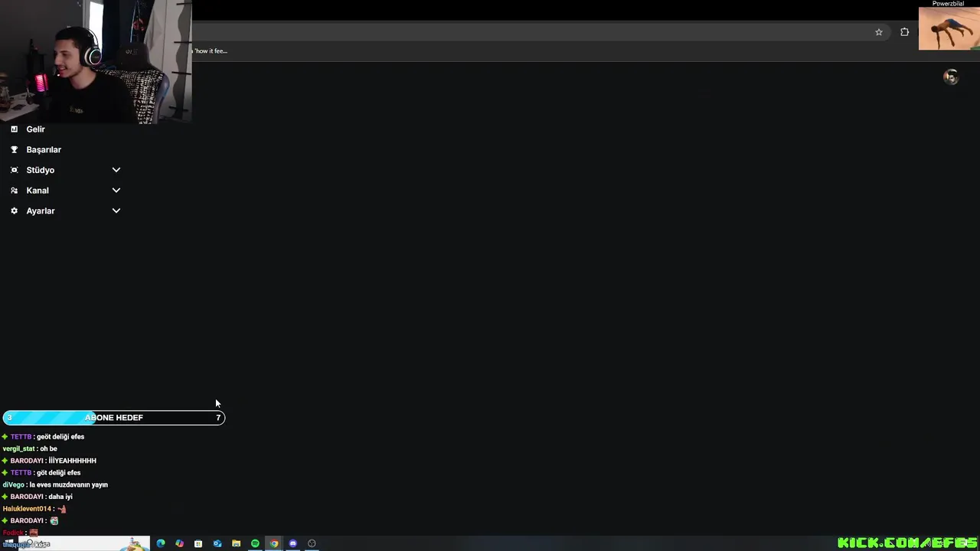980x551 pixels.
Task: Click the Powerzbilal video thumbnail
Action: (949, 28)
